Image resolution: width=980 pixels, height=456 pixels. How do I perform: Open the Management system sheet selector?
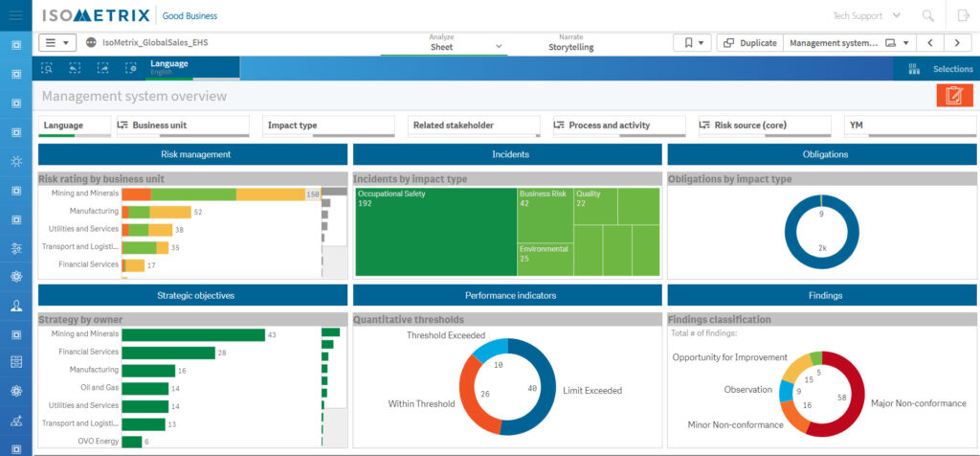tap(849, 42)
